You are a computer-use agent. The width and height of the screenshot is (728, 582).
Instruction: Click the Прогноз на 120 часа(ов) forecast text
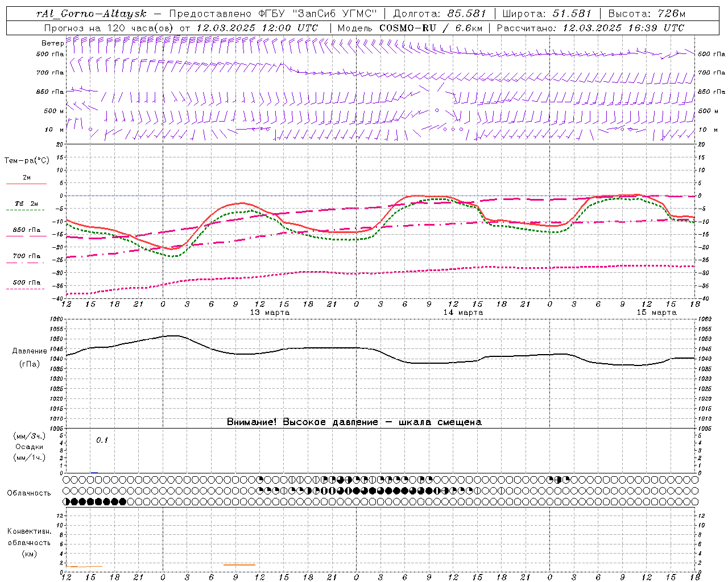click(110, 28)
